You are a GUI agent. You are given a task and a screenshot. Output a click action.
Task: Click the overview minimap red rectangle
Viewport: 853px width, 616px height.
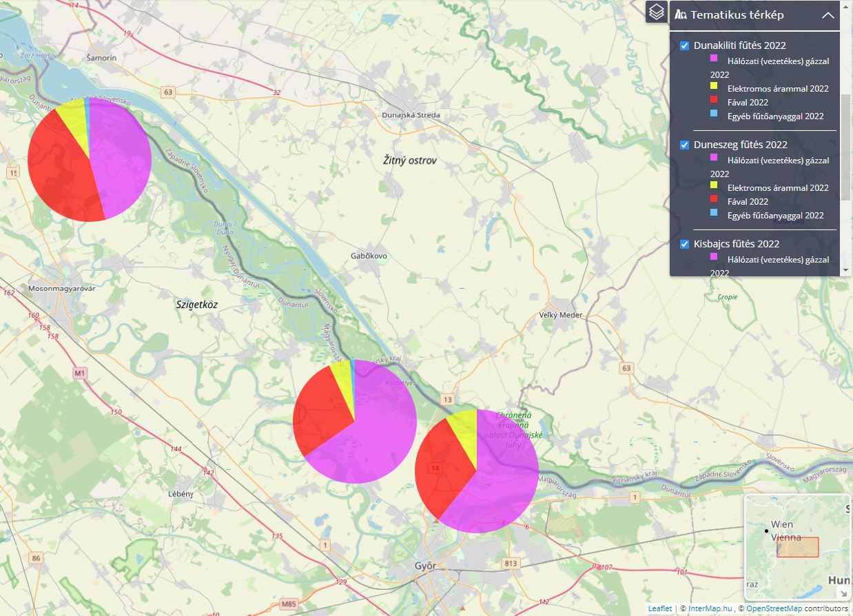coord(798,547)
